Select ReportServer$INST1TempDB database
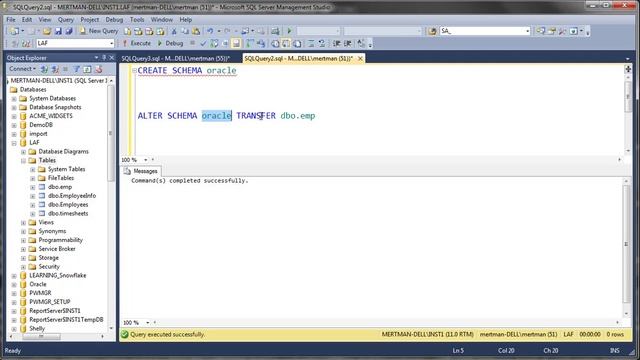This screenshot has height=360, width=640. tap(66, 320)
